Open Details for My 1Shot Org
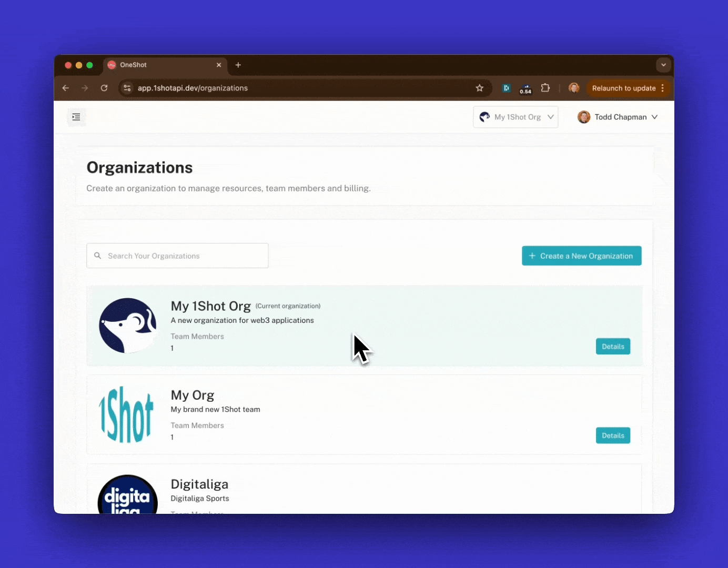728x568 pixels. [x=613, y=346]
